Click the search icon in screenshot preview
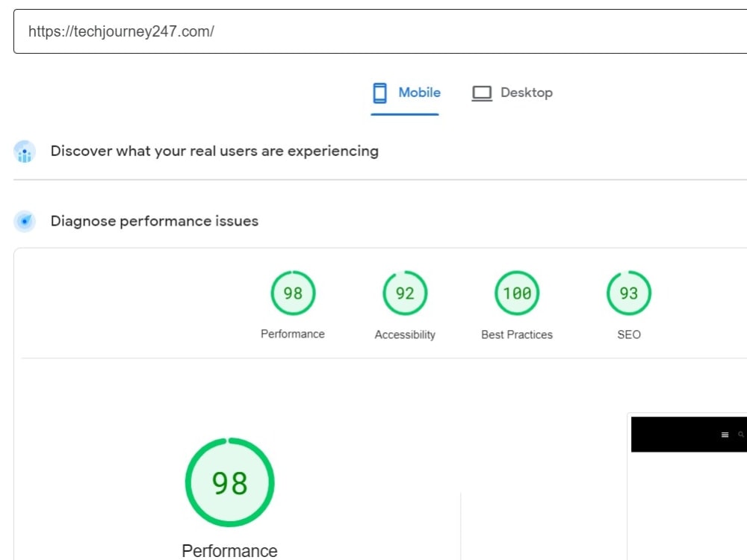 pyautogui.click(x=741, y=435)
